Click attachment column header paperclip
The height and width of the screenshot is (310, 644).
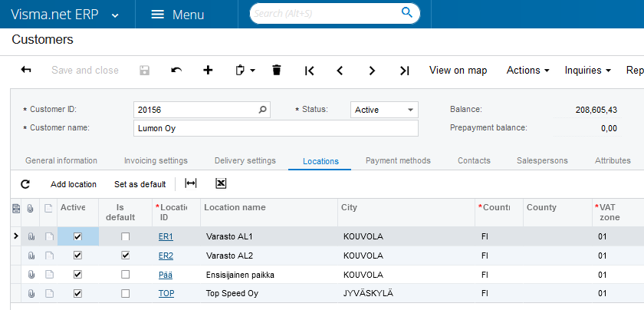31,209
